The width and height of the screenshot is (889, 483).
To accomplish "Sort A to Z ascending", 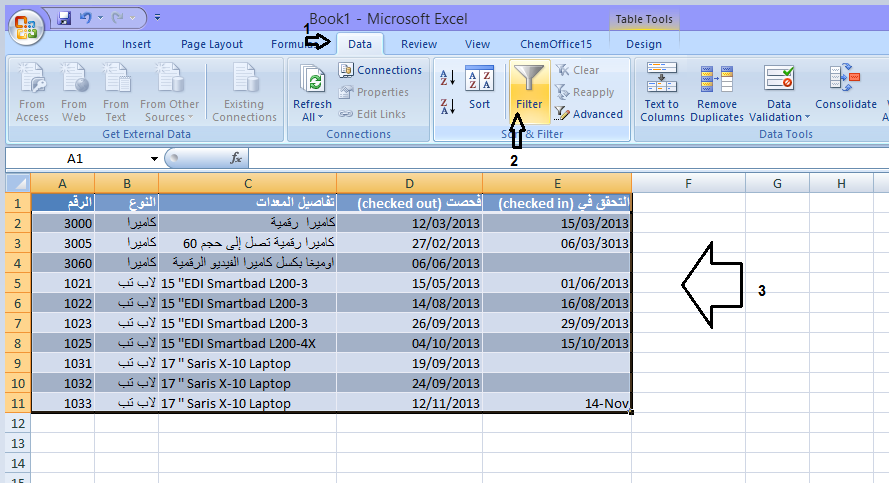I will [448, 78].
